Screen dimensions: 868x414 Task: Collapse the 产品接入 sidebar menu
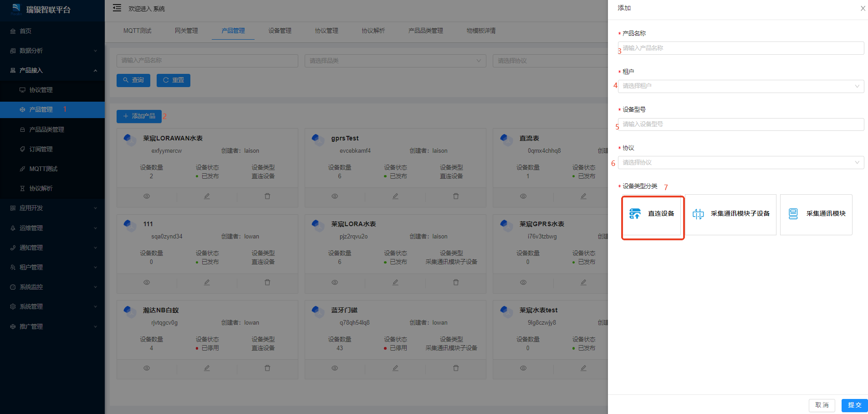click(x=52, y=70)
